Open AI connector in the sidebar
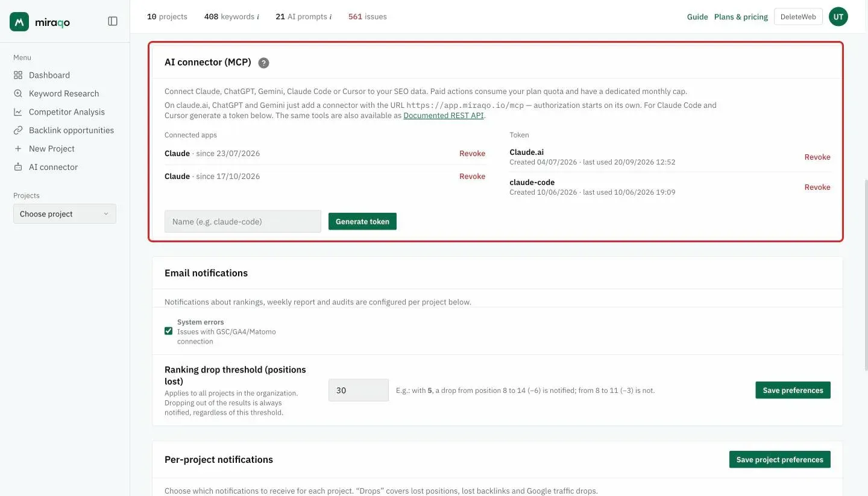This screenshot has height=496, width=868. 53,167
